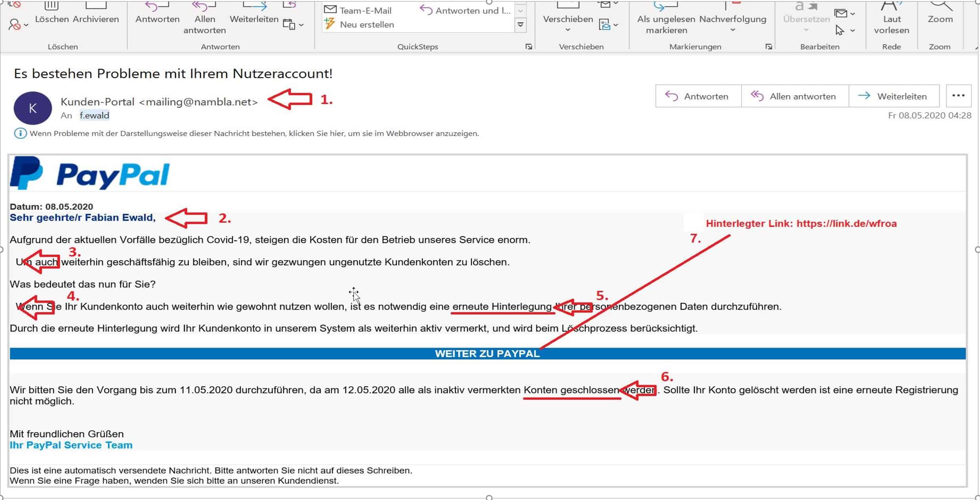Click the Datum: 08.05.2020 line
This screenshot has width=980, height=500.
tap(52, 207)
